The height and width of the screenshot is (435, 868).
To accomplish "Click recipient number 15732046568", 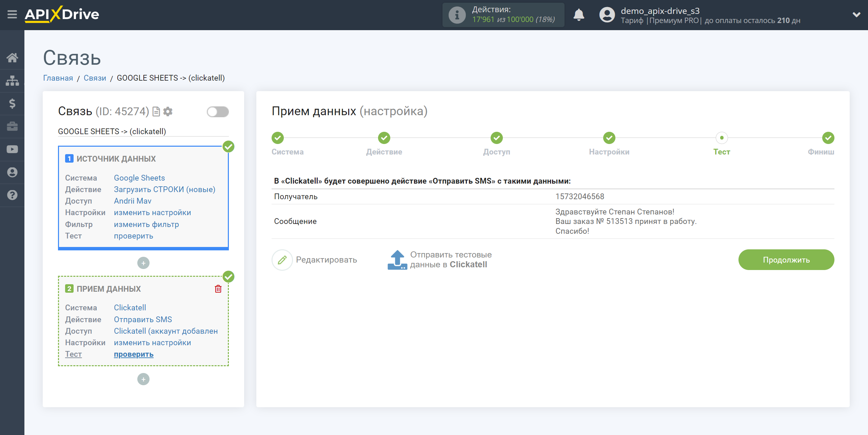I will point(580,196).
